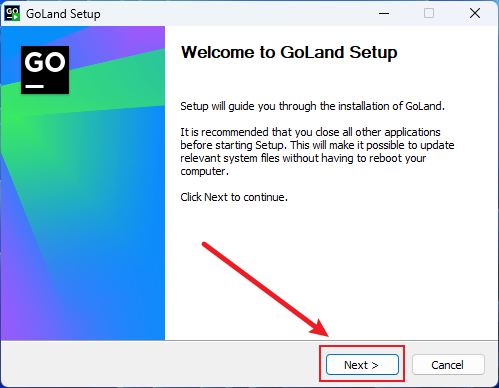This screenshot has width=499, height=388.
Task: Click the Next > button
Action: 362,365
